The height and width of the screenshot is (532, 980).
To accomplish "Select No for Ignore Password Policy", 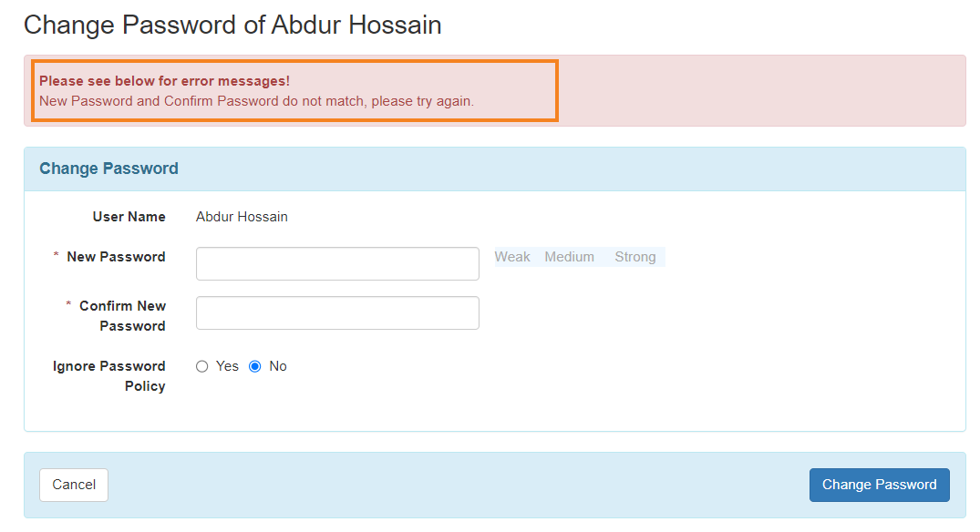I will pos(255,366).
